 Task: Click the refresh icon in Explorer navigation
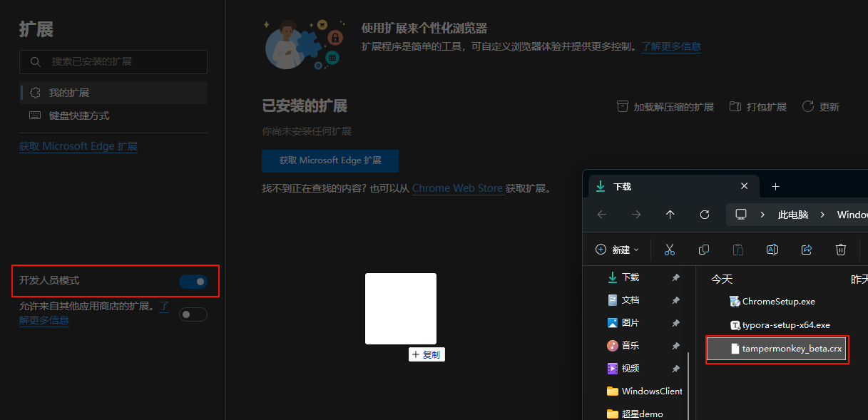705,215
